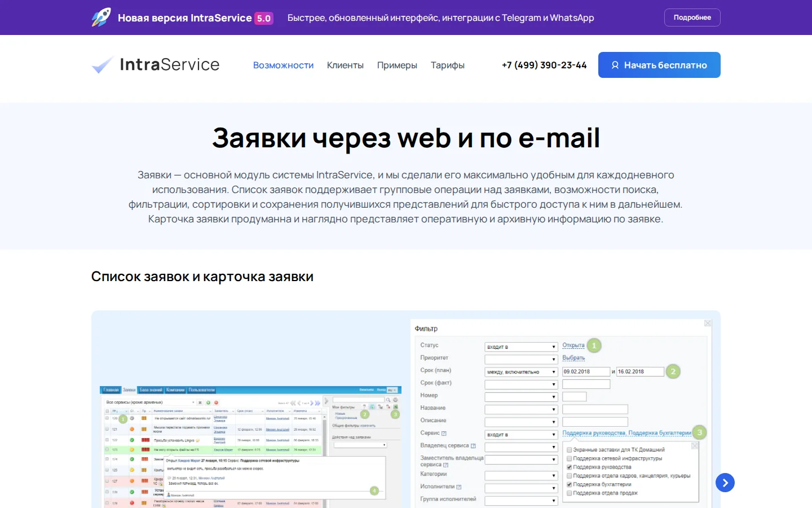Click Поддержка руководства, Поддержка бухгалтерии link
The image size is (812, 508).
626,433
